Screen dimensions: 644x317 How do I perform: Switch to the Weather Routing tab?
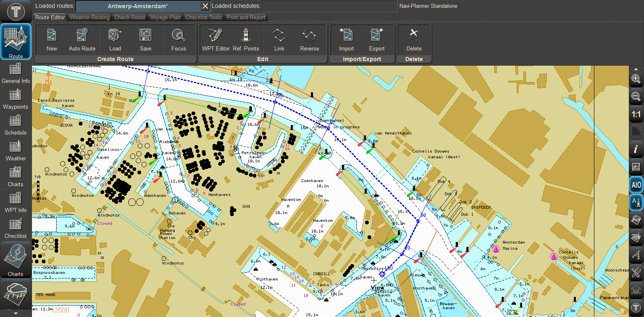point(89,18)
